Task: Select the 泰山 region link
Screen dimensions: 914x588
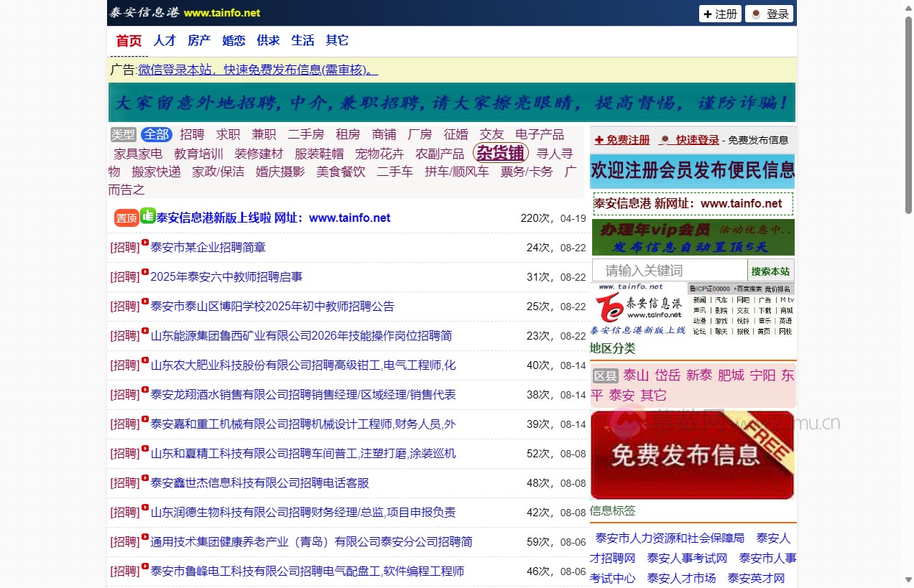Action: pyautogui.click(x=635, y=375)
